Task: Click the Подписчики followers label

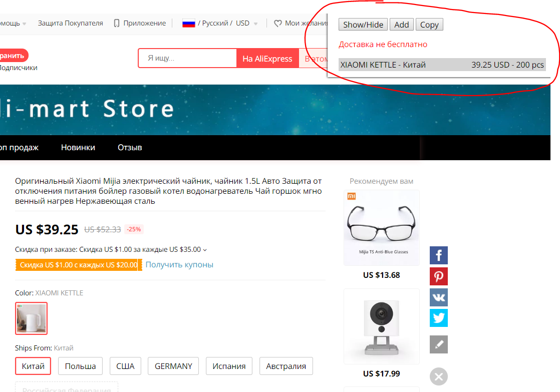Action: click(19, 68)
